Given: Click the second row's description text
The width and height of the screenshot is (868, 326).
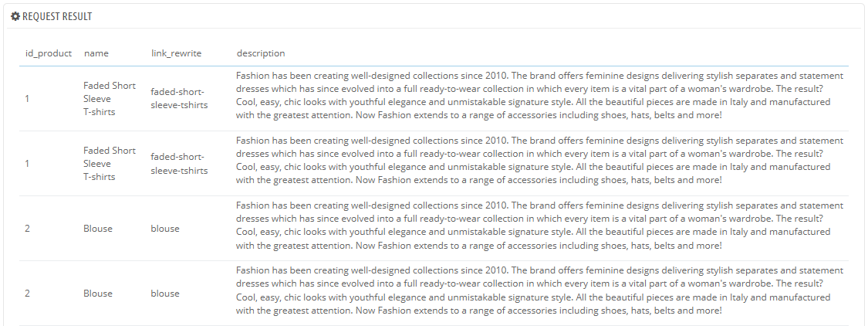Looking at the screenshot, I should click(539, 161).
